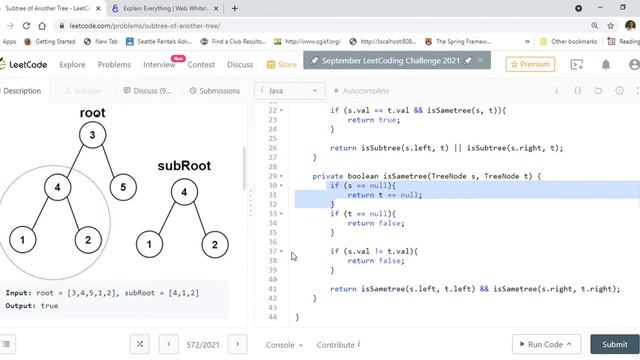This screenshot has height=360, width=640.
Task: Click the description panel scrollbar
Action: tap(244, 168)
